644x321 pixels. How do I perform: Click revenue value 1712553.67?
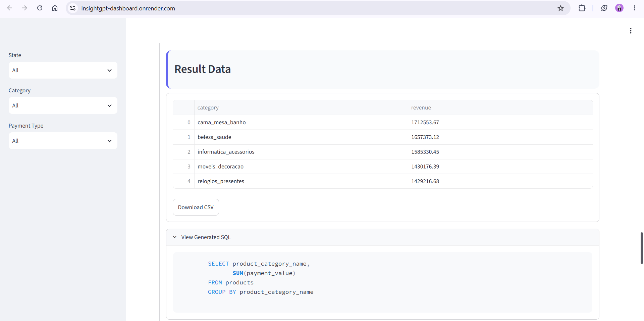pos(500,123)
